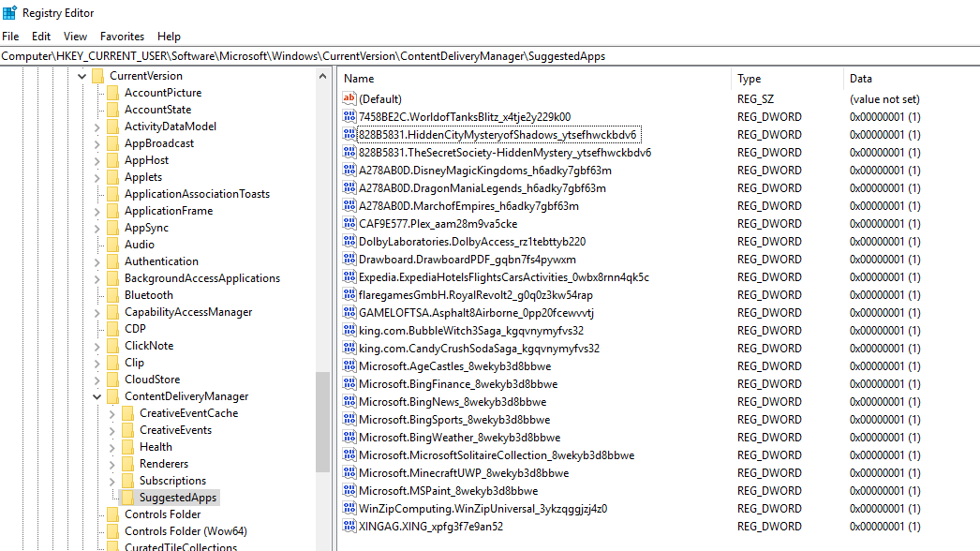Click DWORD icon for WinZipUniversal value
Viewport: 980px width, 551px height.
pos(349,509)
